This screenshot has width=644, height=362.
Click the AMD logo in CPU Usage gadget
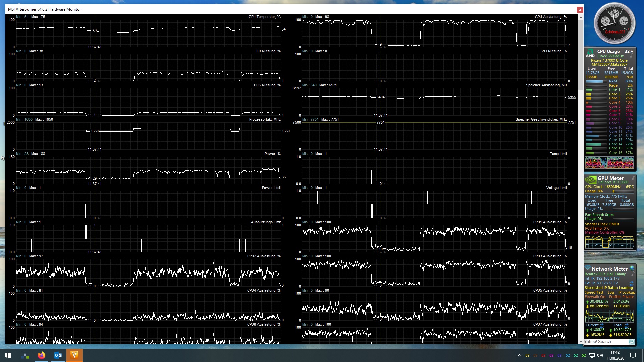click(x=590, y=53)
